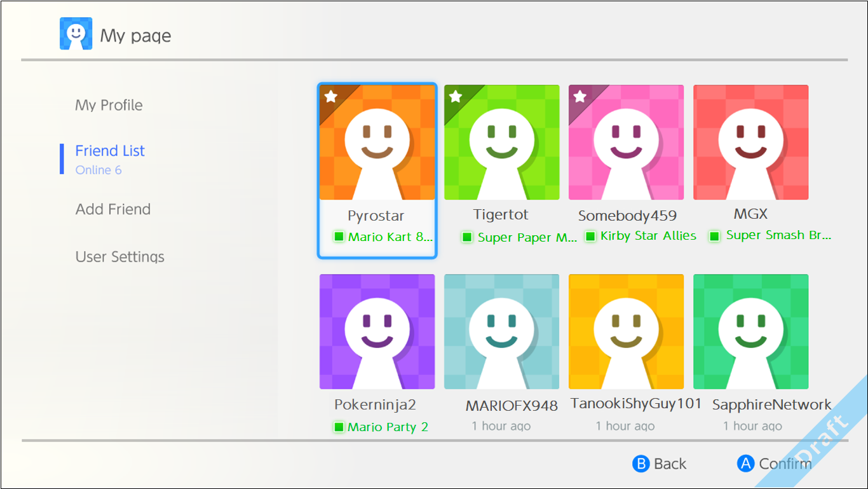Viewport: 868px width, 489px height.
Task: Select Tigertot's green avatar icon
Action: point(501,141)
